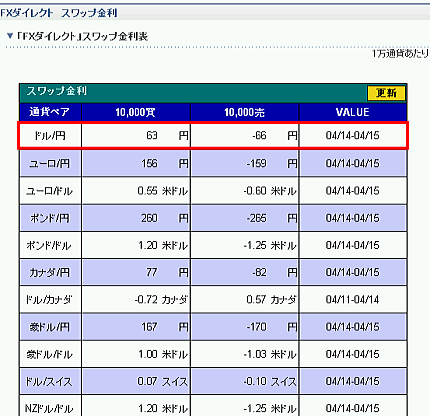Click the 04/11-04/14 value date
Viewport: 430px width, 416px height.
[x=352, y=300]
